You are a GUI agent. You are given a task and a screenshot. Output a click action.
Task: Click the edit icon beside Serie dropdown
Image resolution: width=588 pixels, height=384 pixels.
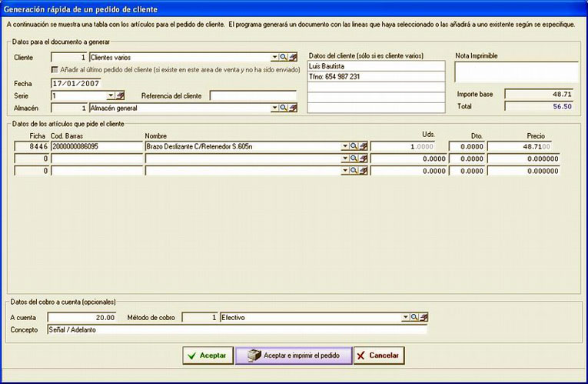(x=120, y=95)
